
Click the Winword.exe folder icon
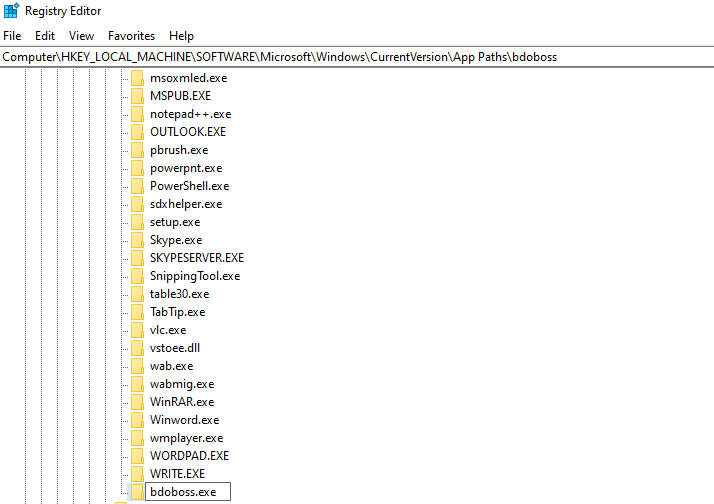[x=137, y=420]
